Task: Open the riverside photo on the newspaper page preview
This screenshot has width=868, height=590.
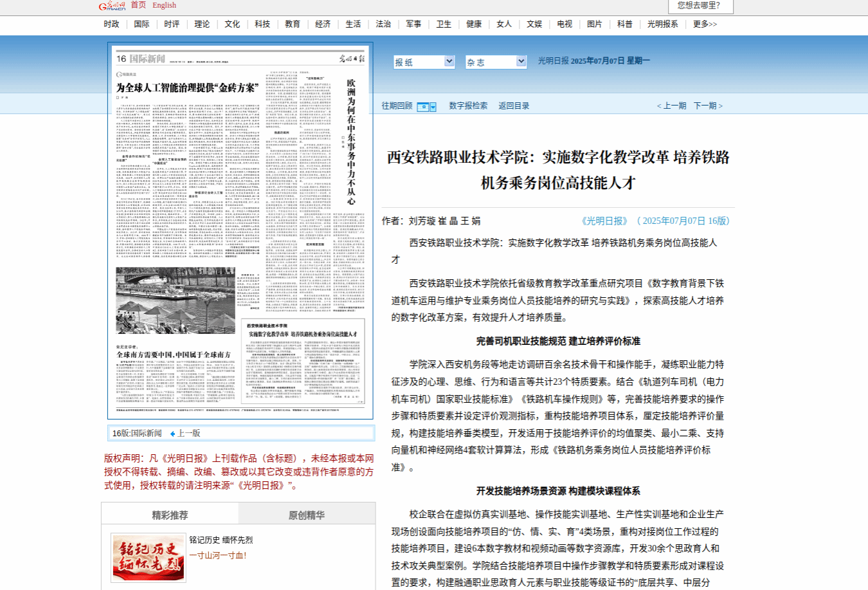Action: (176, 300)
